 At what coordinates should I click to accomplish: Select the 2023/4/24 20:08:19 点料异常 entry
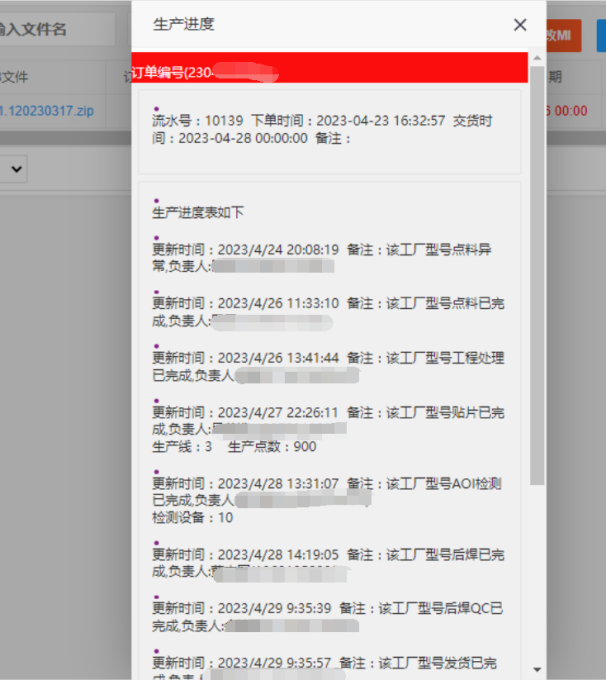tap(328, 257)
